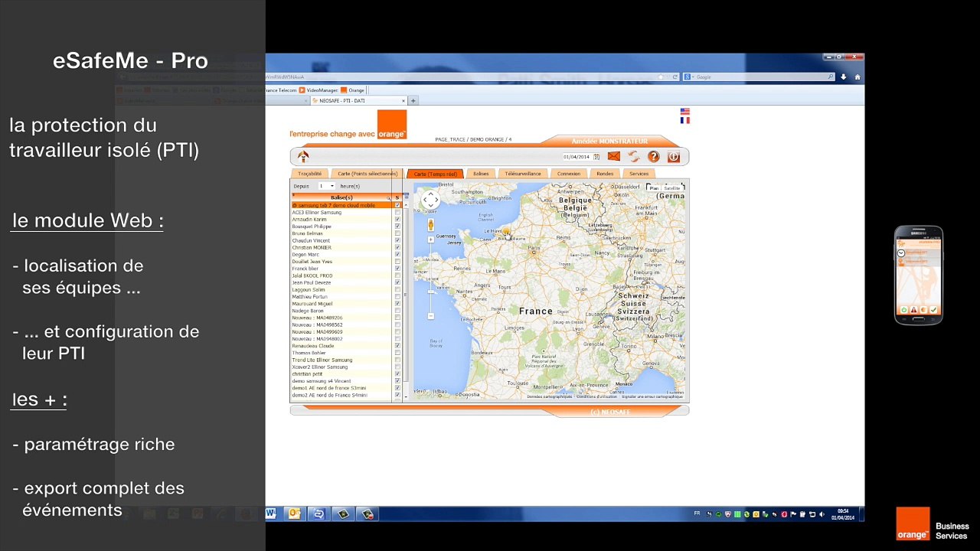This screenshot has height=551, width=980.
Task: Select the French flag language
Action: click(x=684, y=120)
